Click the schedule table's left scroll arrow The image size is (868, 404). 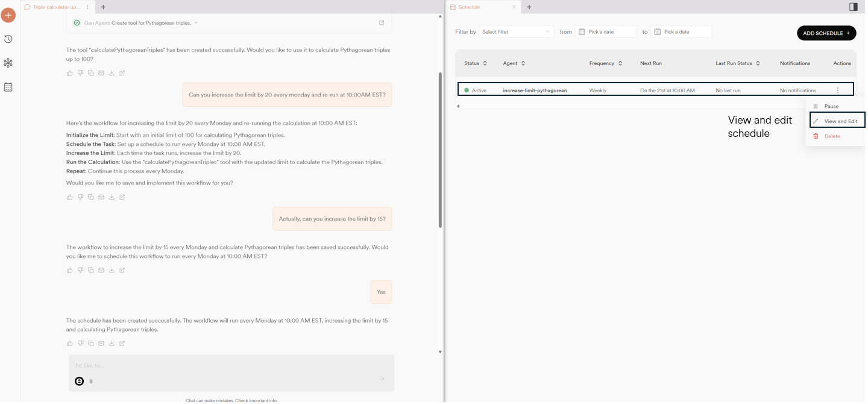coord(458,106)
